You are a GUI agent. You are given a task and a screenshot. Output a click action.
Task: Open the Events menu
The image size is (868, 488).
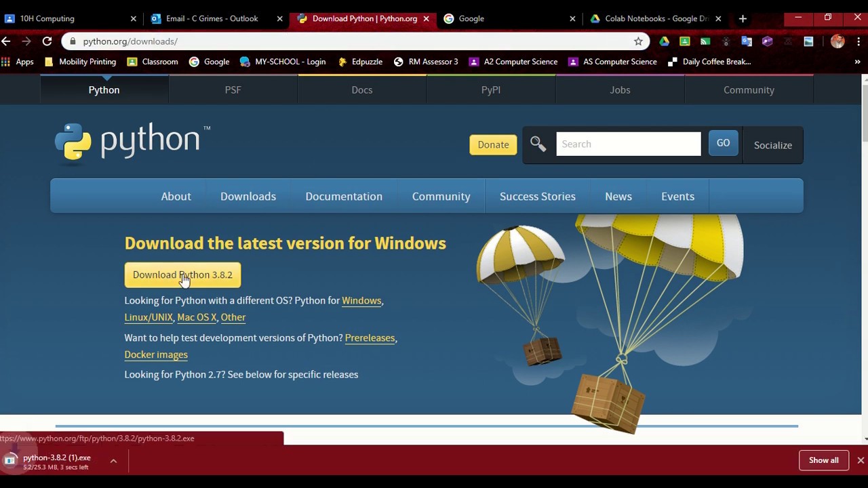[x=678, y=197]
